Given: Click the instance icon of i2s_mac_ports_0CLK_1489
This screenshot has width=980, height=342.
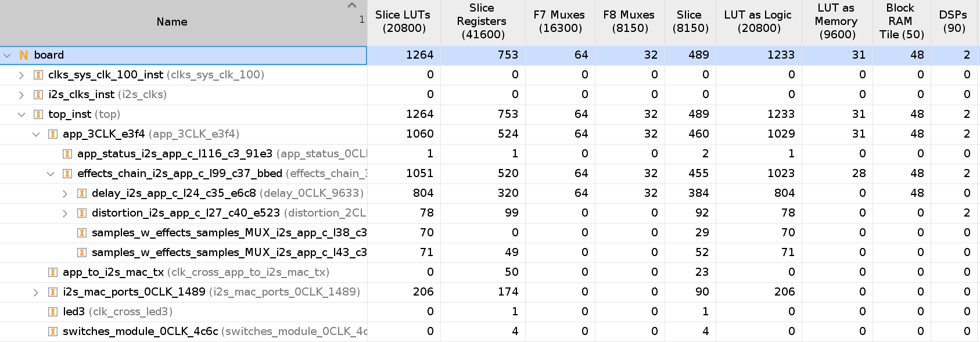Looking at the screenshot, I should click(x=53, y=292).
